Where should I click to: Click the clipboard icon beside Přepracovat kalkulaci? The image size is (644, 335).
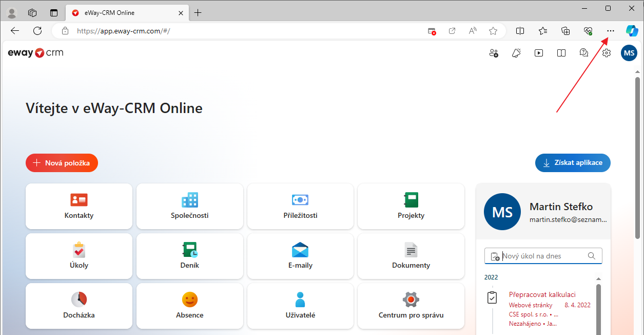click(x=492, y=297)
